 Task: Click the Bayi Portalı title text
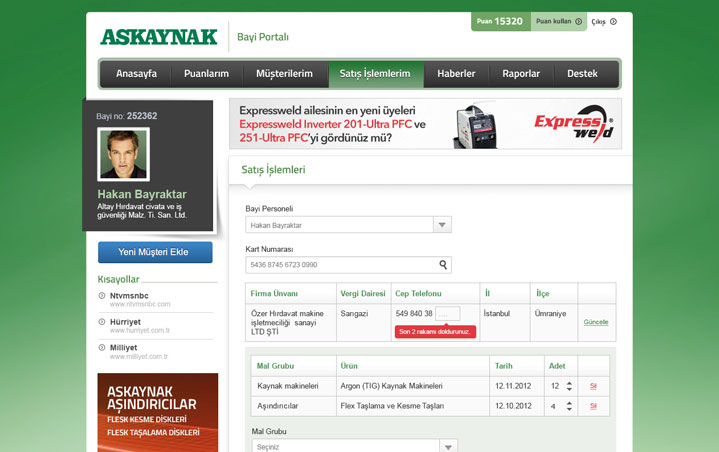[x=263, y=37]
